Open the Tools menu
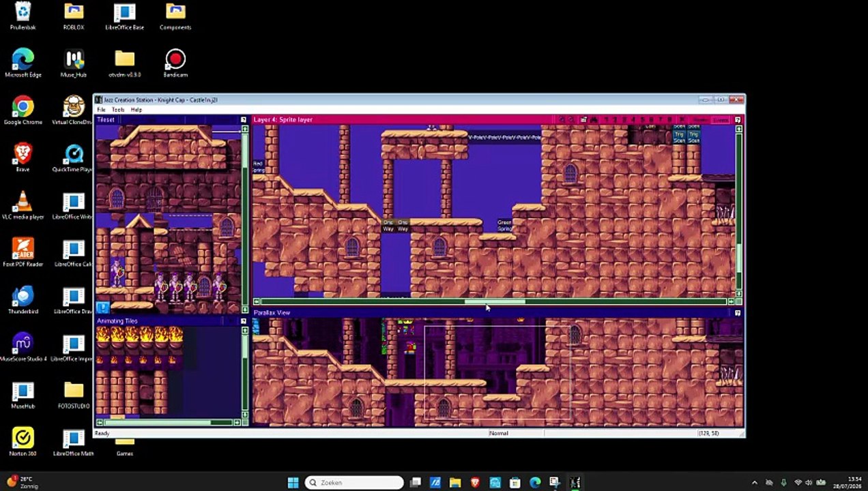868x491 pixels. click(x=118, y=109)
